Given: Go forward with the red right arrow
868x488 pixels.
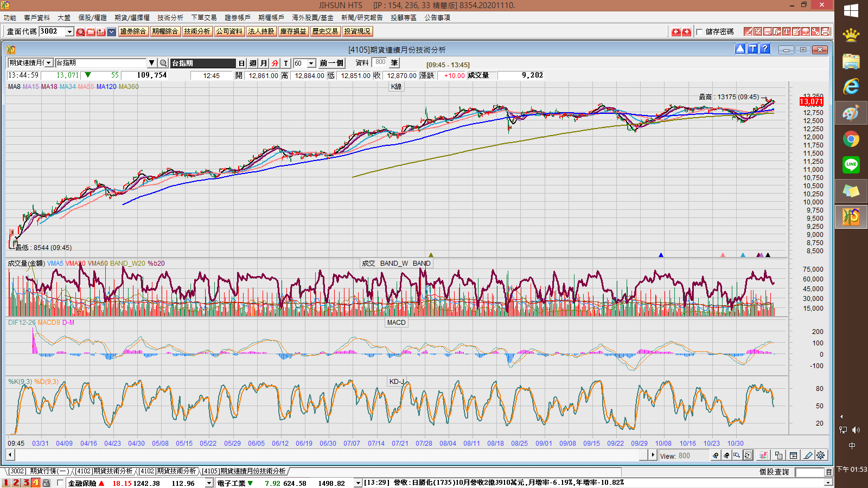Looking at the screenshot, I should tap(686, 32).
